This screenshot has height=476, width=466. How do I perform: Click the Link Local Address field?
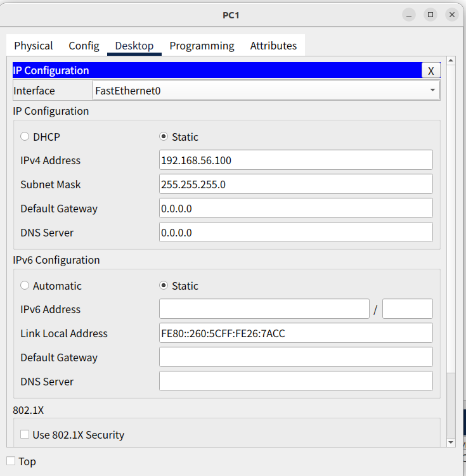click(296, 333)
